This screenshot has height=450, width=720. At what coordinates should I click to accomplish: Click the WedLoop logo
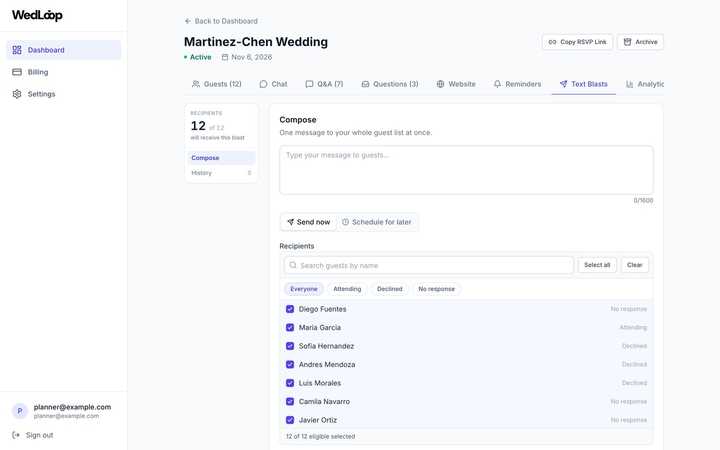tap(37, 15)
